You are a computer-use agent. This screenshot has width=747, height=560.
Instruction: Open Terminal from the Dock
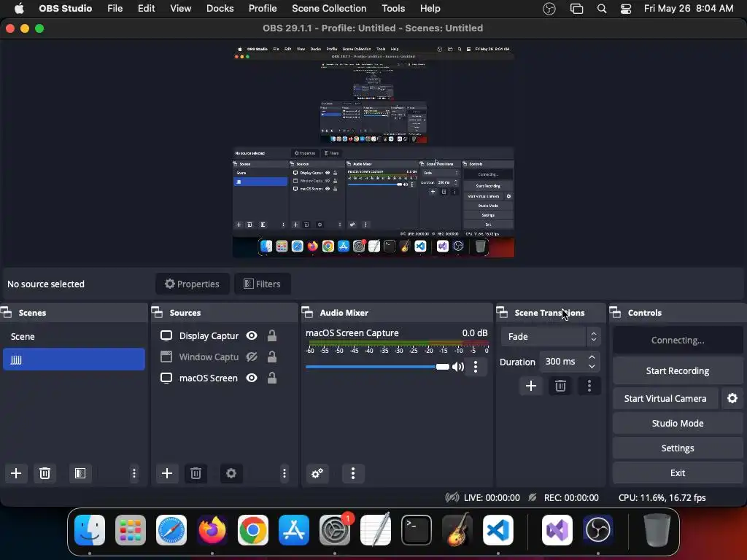pos(417,530)
